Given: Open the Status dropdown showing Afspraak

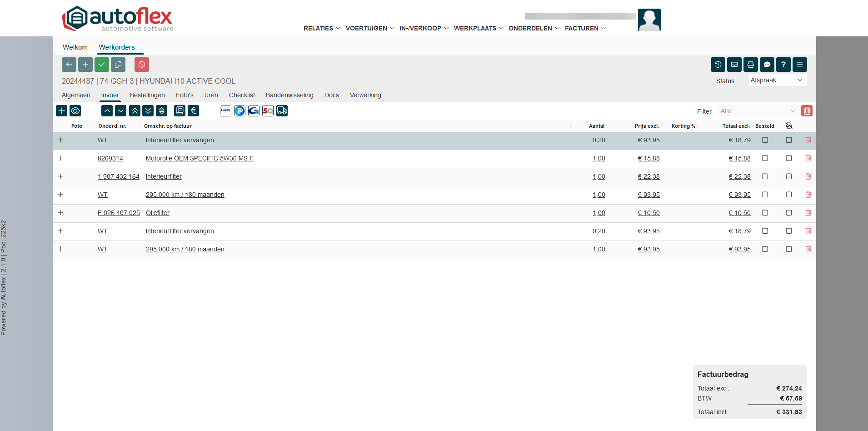Looking at the screenshot, I should pyautogui.click(x=777, y=80).
